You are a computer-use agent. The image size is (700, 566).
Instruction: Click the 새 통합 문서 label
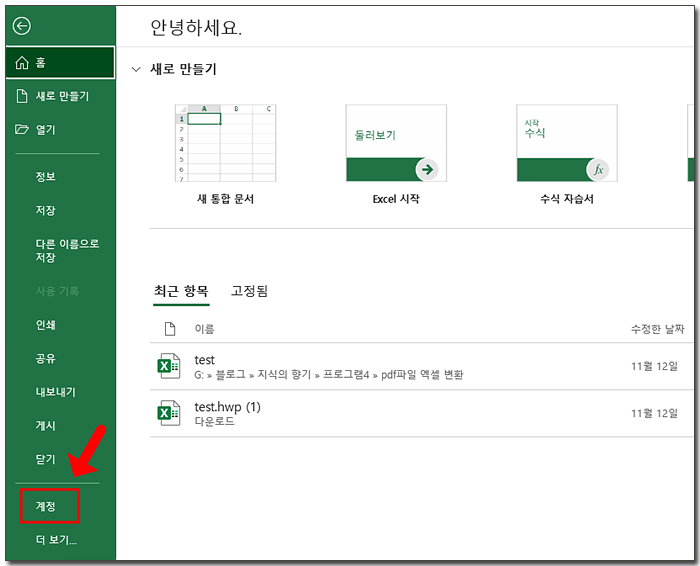click(225, 199)
